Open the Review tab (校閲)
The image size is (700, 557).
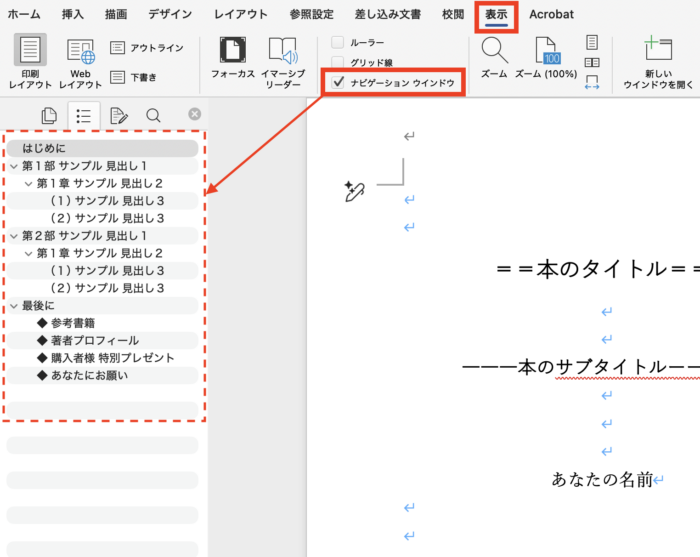[453, 14]
